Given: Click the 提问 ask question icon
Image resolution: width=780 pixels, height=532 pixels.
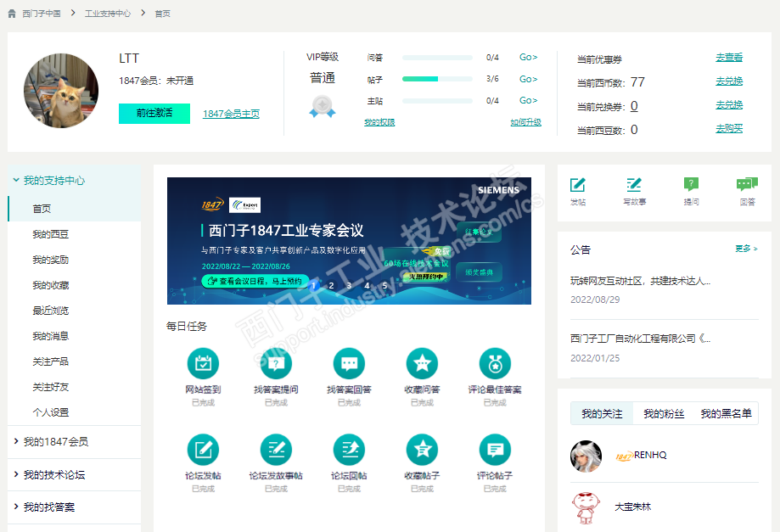Looking at the screenshot, I should (x=691, y=184).
